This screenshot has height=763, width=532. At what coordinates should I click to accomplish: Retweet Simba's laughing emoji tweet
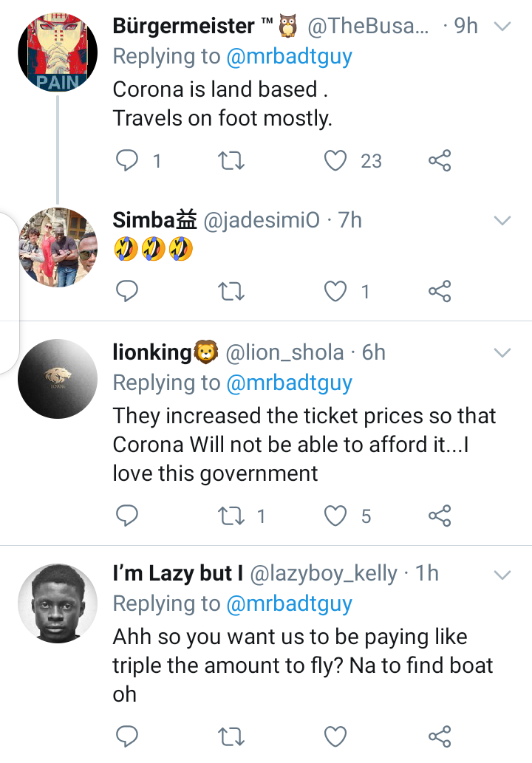232,292
